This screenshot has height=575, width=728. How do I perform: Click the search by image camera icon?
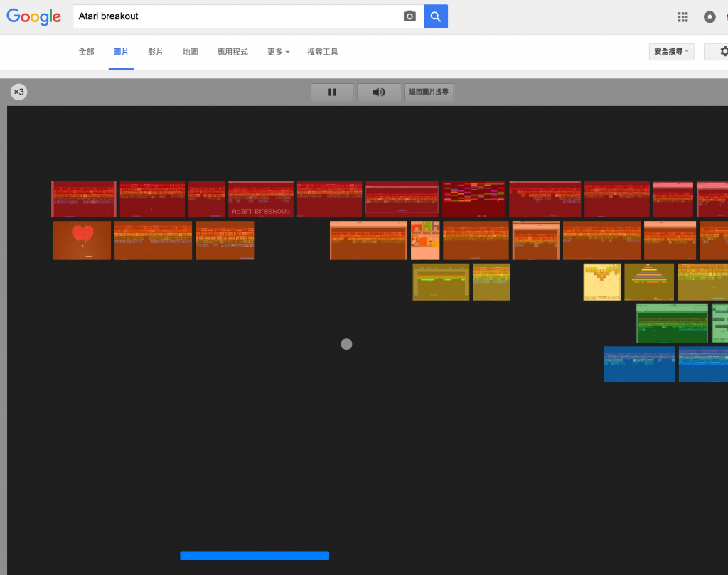click(x=409, y=16)
